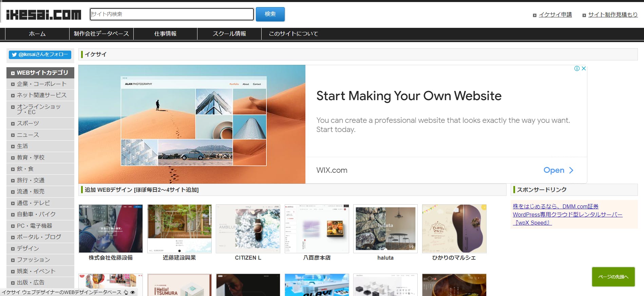Screen dimensions: 644x296
Task: Open WordPress専用クラウド型レンタルサーバー sponsor link
Action: tap(568, 219)
